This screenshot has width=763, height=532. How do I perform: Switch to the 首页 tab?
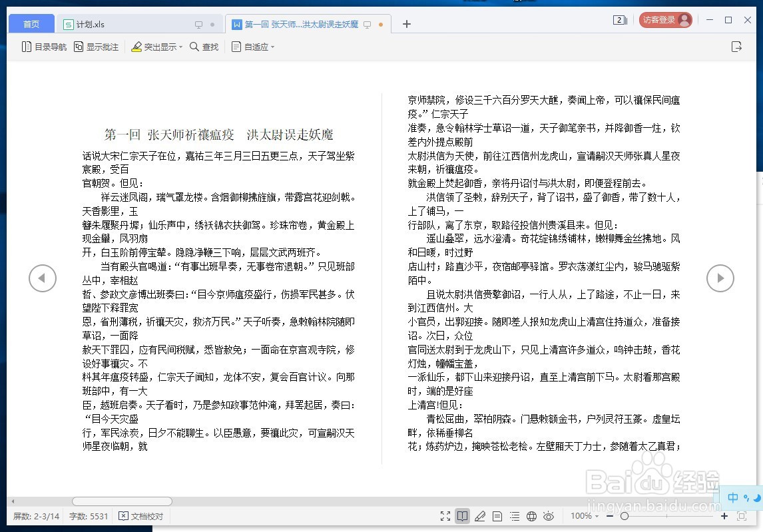[31, 25]
